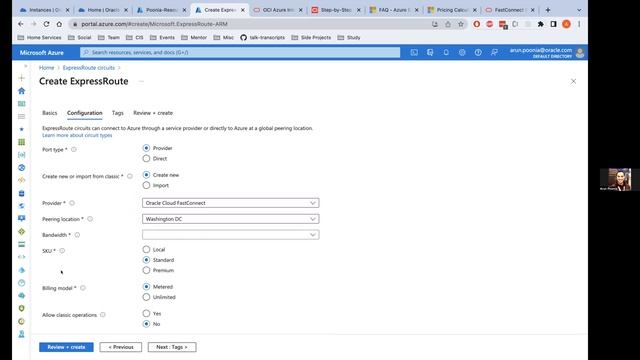Image resolution: width=640 pixels, height=360 pixels.
Task: Select Unlimited billing model
Action: pyautogui.click(x=146, y=297)
